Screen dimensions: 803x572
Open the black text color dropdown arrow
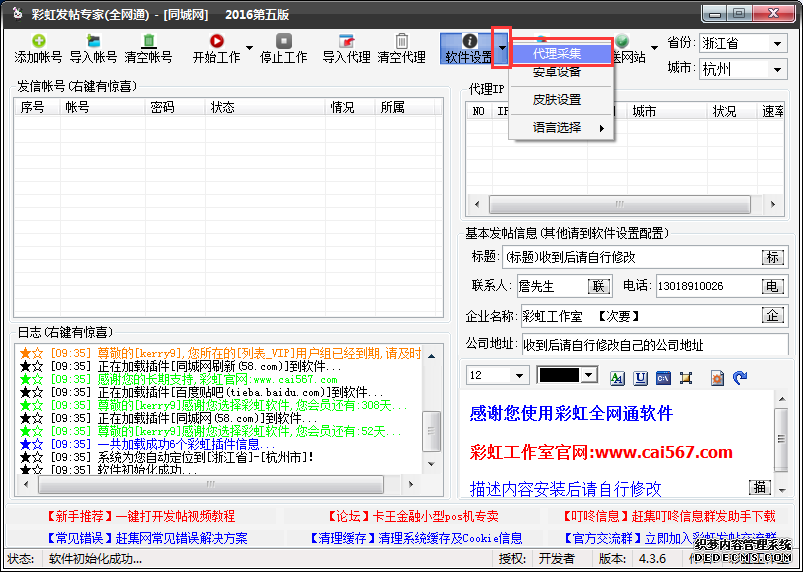point(589,375)
